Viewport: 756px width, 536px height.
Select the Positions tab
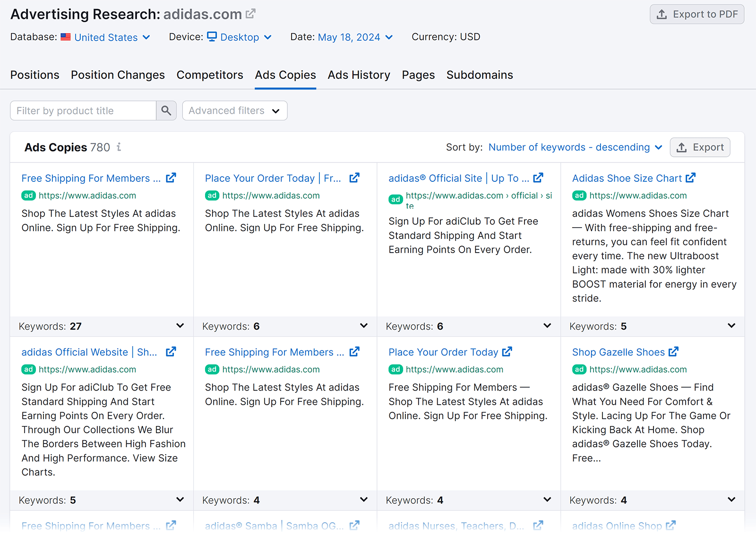34,75
